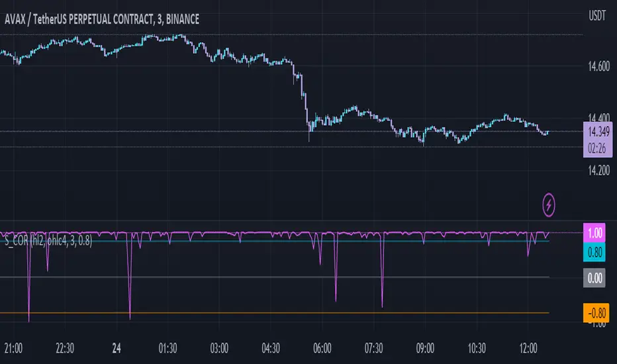The height and width of the screenshot is (364, 617).
Task: Click the current price label 14.349
Action: [593, 132]
